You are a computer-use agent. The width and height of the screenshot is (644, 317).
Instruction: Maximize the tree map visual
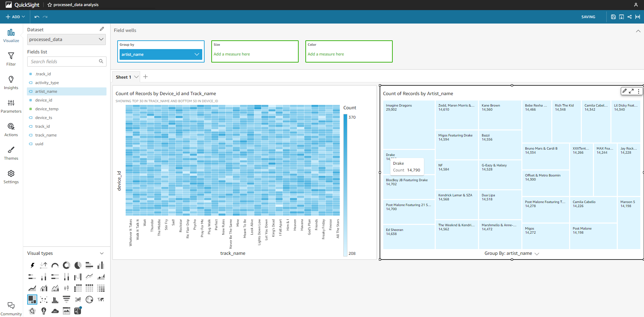click(632, 91)
